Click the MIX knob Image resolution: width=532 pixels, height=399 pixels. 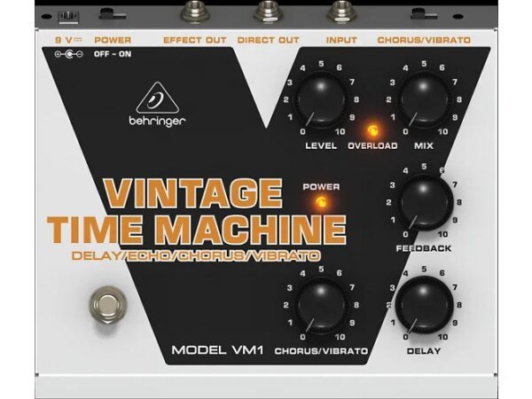point(424,99)
